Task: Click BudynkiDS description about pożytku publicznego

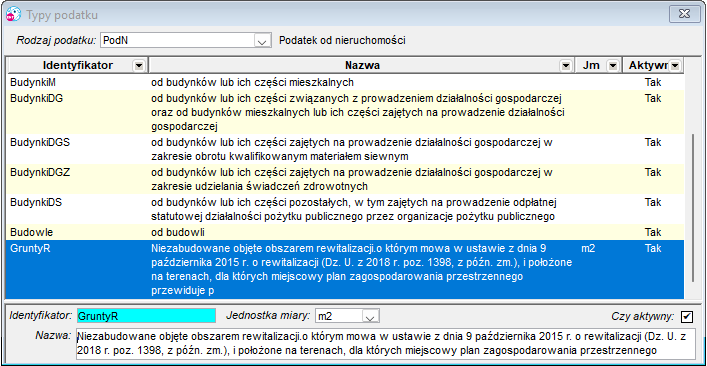Action: click(x=353, y=209)
